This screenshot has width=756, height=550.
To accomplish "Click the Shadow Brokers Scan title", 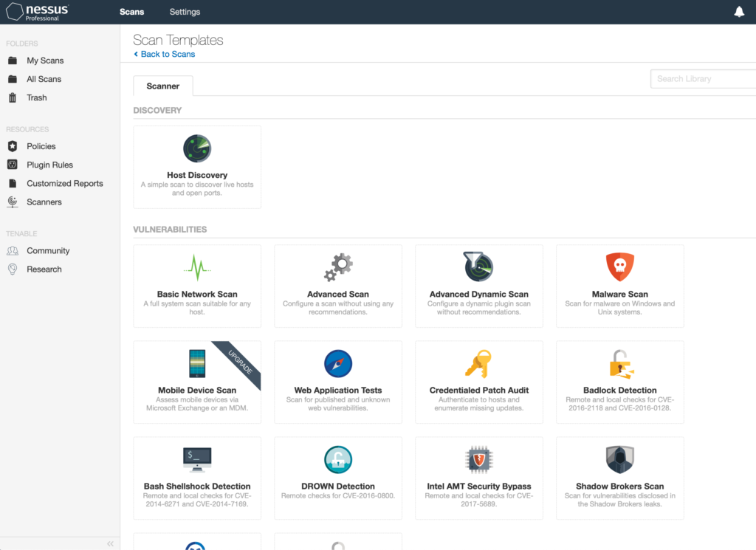I will pos(620,487).
